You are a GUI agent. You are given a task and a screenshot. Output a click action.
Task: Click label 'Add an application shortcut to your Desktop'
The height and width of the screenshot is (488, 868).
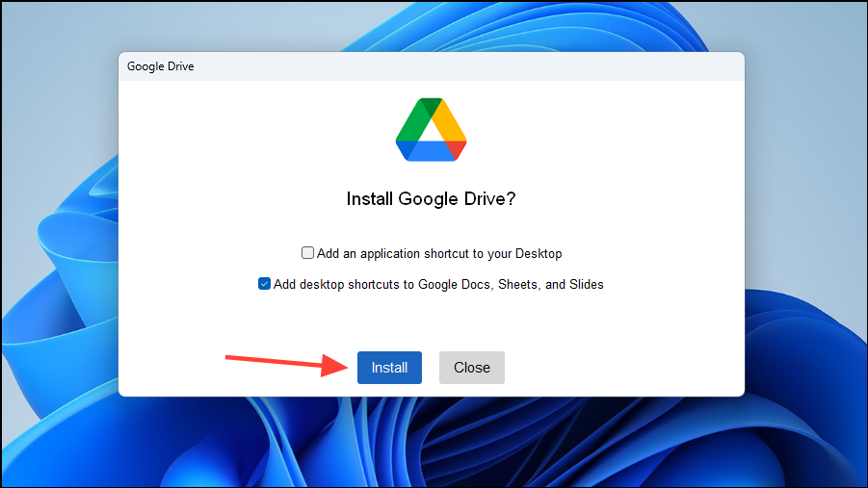click(439, 253)
